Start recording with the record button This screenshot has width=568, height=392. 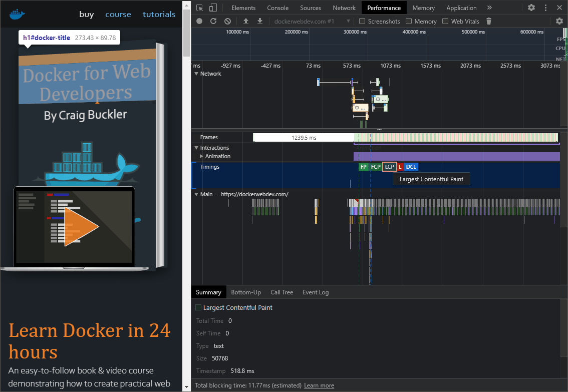click(199, 21)
